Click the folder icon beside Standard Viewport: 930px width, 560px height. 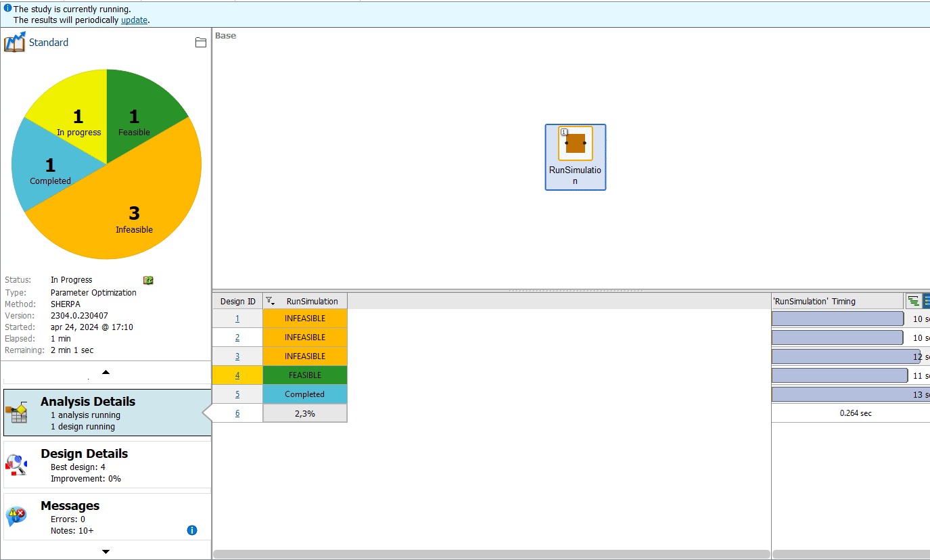click(200, 43)
